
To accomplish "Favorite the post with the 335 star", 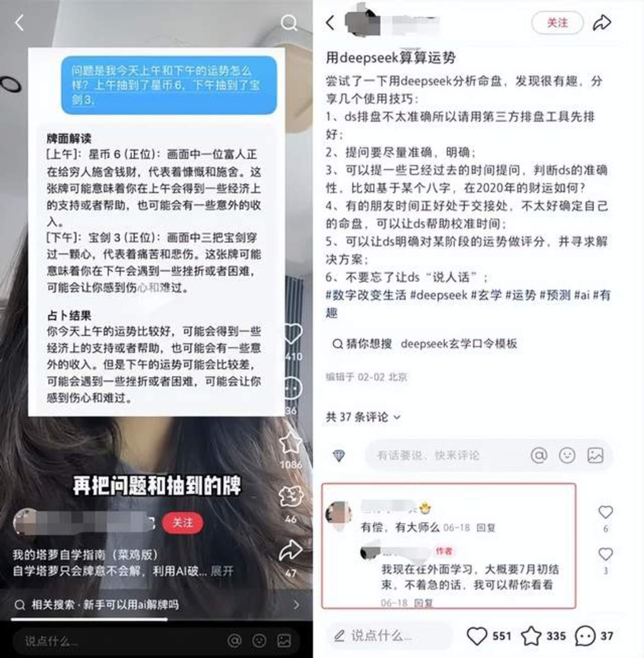I will (531, 636).
